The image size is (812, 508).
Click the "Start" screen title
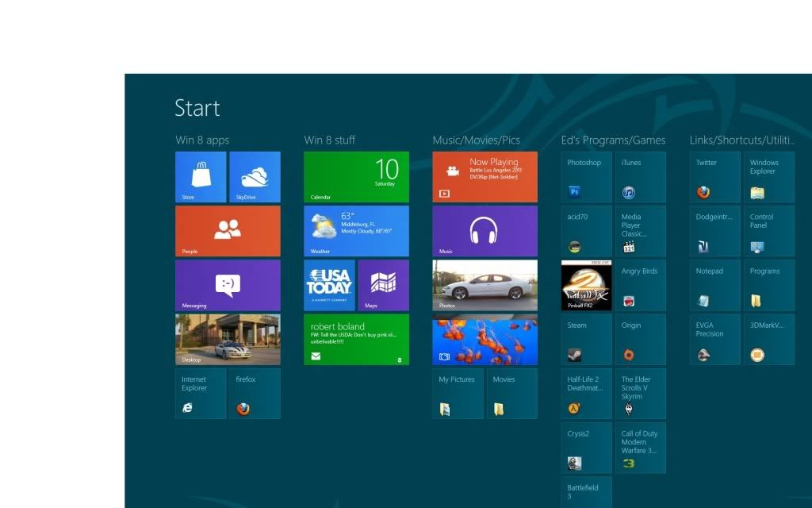pos(197,108)
